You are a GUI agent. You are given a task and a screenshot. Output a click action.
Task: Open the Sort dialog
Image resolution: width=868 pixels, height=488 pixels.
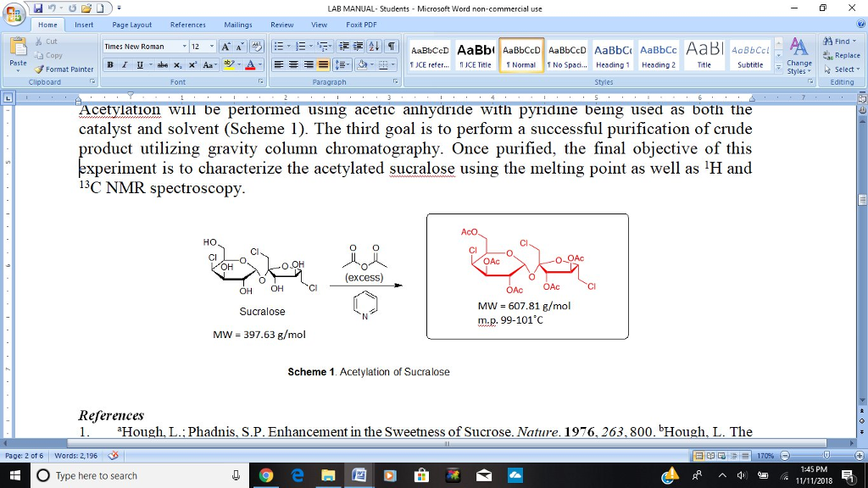[374, 46]
